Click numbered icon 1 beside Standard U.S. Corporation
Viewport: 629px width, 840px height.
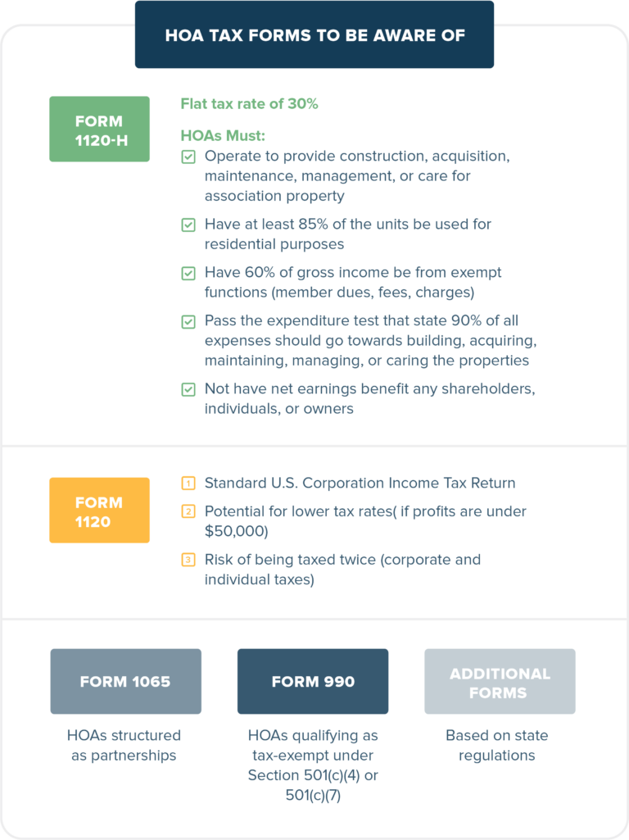[188, 484]
